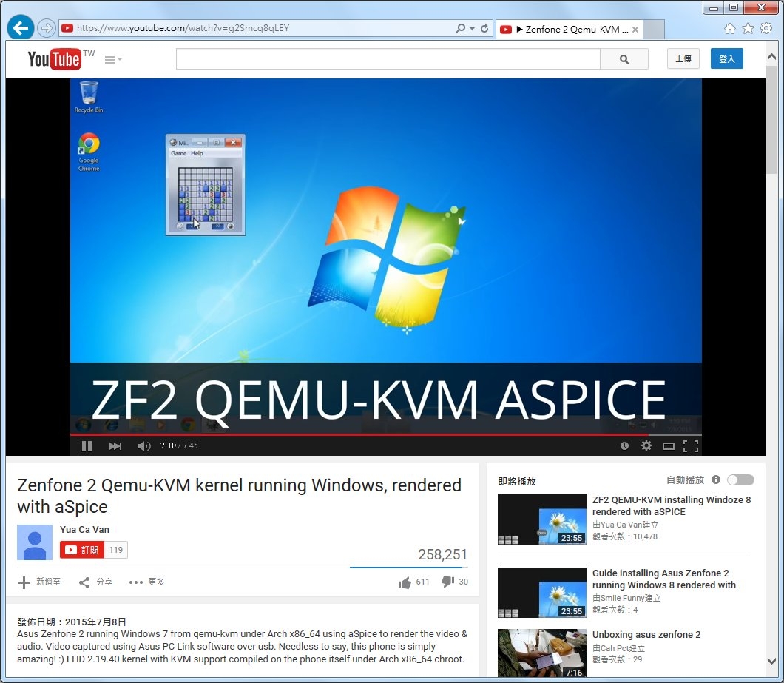Open the YouTube guide menu
Image resolution: width=784 pixels, height=683 pixels.
coord(112,60)
